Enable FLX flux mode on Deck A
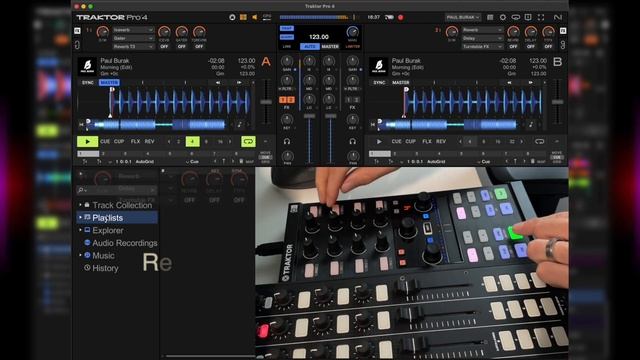 coord(135,141)
